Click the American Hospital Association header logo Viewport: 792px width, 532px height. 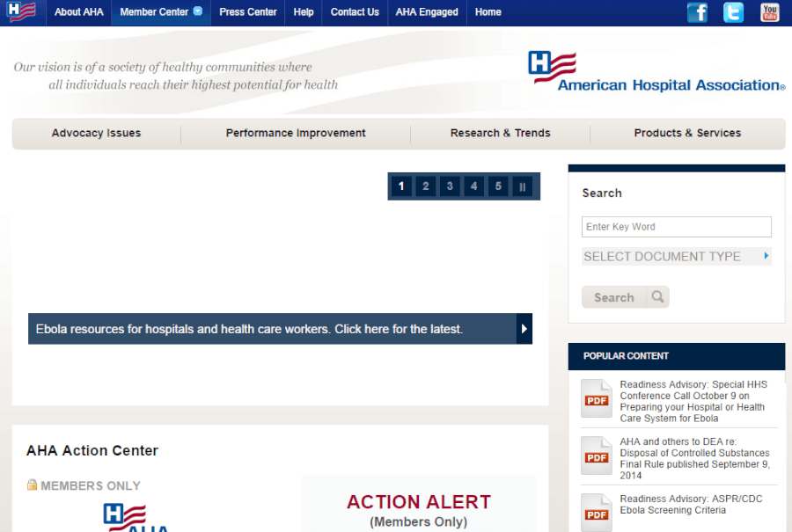(656, 72)
